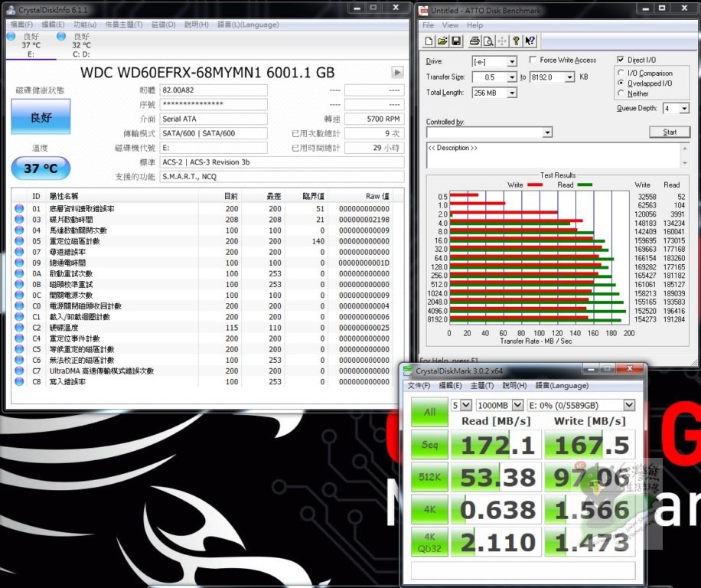Run the 512K test in CrystalDiskMark
The image size is (701, 588).
click(x=429, y=477)
